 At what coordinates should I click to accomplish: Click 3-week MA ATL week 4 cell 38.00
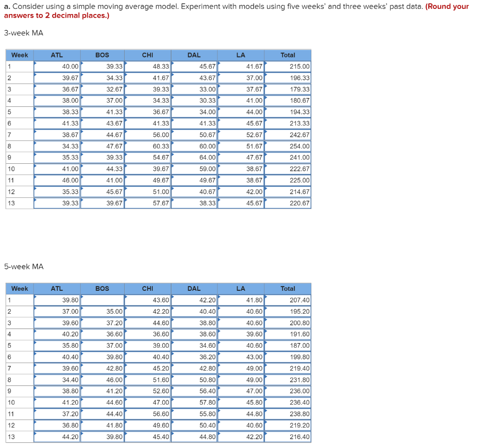point(57,101)
